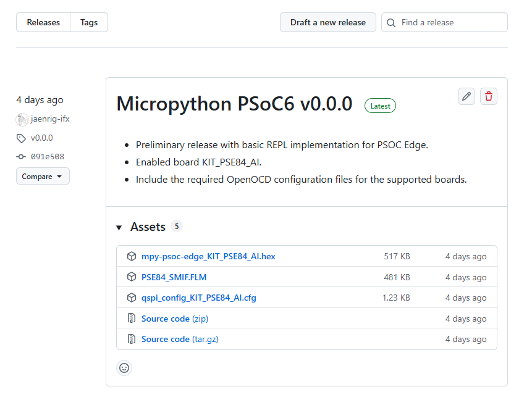Open the v0.0.0 tag link
This screenshot has width=532, height=413.
[42, 138]
